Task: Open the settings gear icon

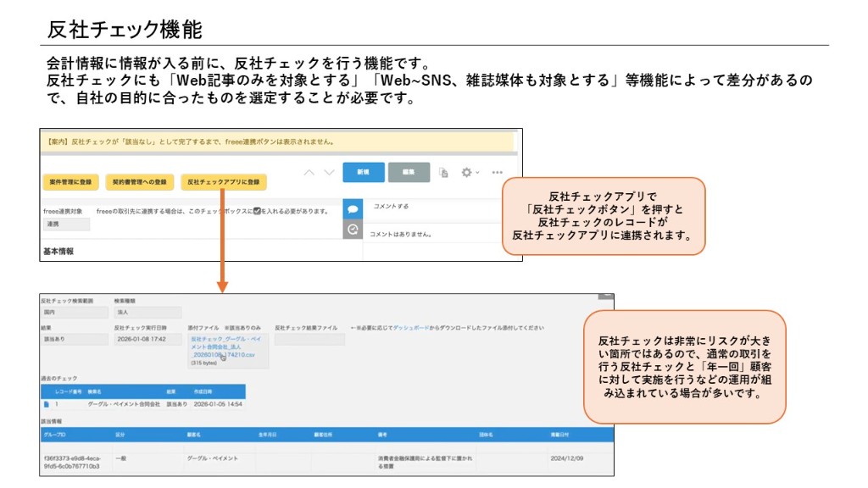Action: [466, 173]
